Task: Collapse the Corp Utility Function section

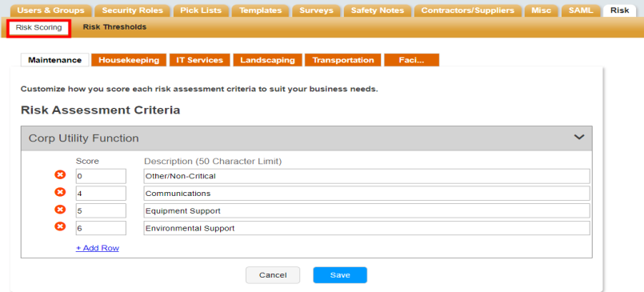Action: [578, 138]
